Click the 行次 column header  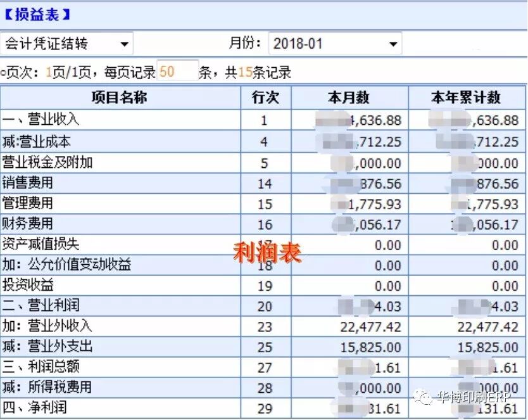coord(266,98)
